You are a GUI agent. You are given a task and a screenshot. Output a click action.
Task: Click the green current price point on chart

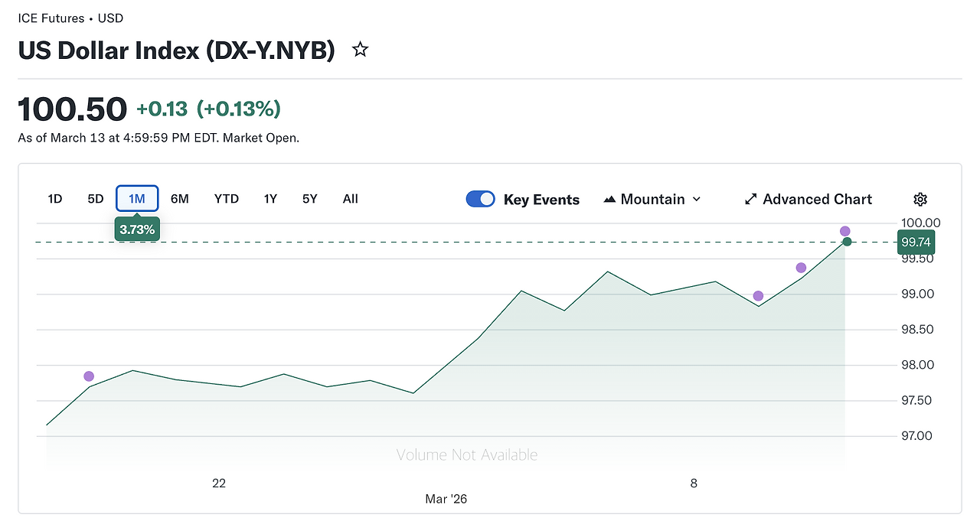[x=847, y=242]
